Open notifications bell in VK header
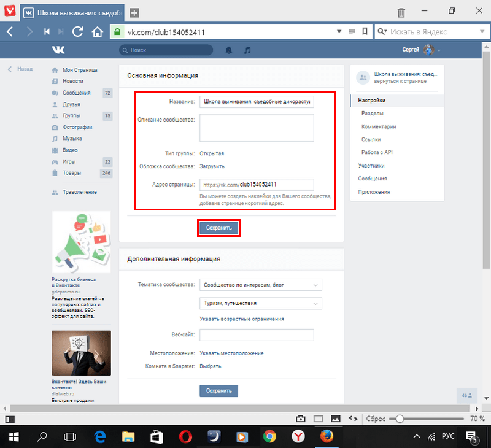 (230, 50)
